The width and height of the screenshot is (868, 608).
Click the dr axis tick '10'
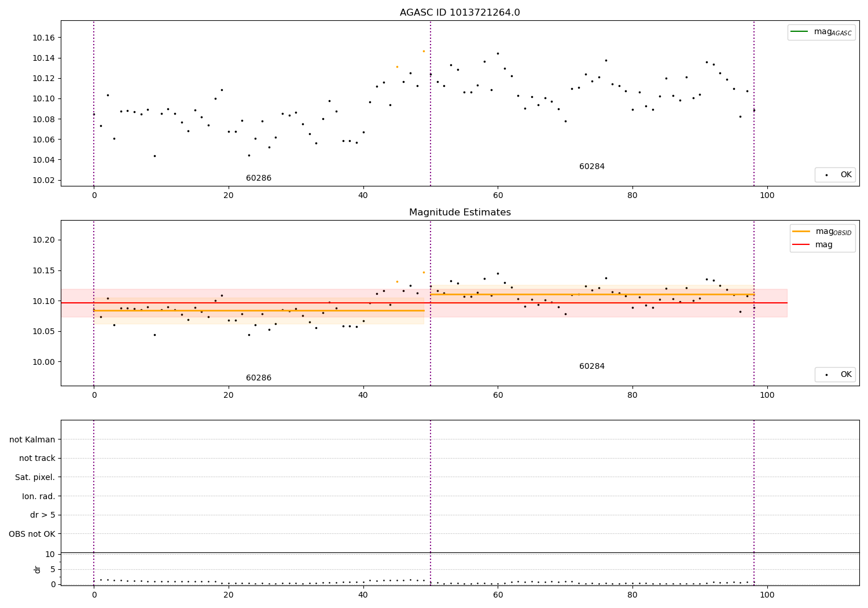[x=50, y=554]
